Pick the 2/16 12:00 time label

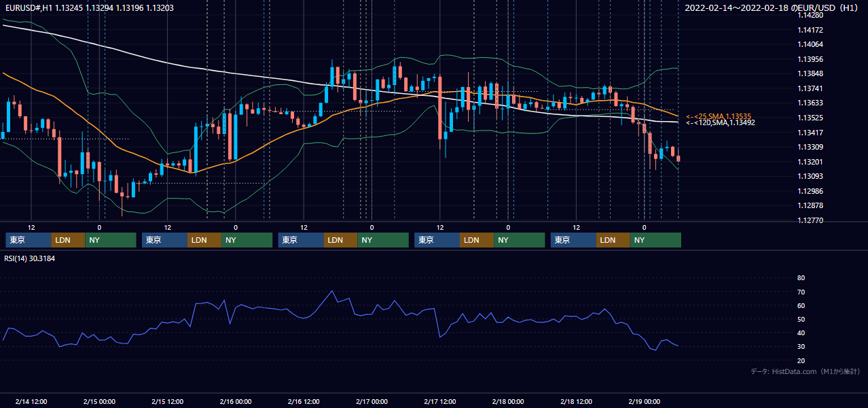(304, 401)
